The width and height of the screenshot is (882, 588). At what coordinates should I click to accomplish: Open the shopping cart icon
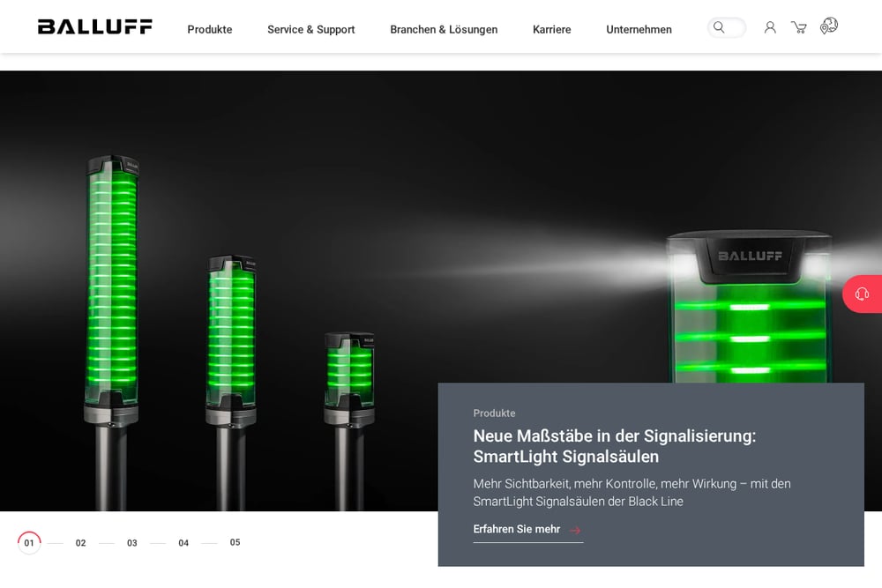[x=799, y=27]
